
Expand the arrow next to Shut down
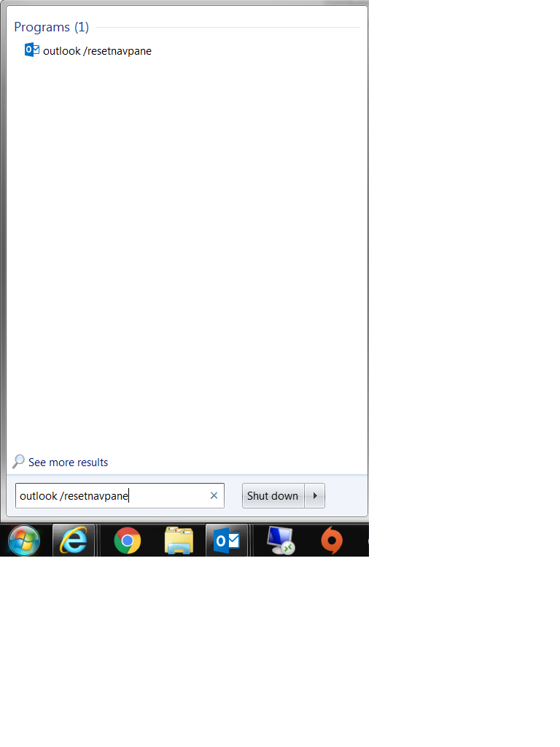315,496
